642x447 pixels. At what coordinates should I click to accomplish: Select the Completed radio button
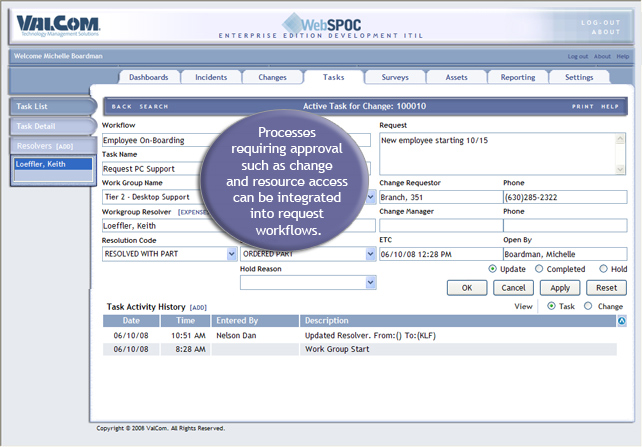[539, 269]
